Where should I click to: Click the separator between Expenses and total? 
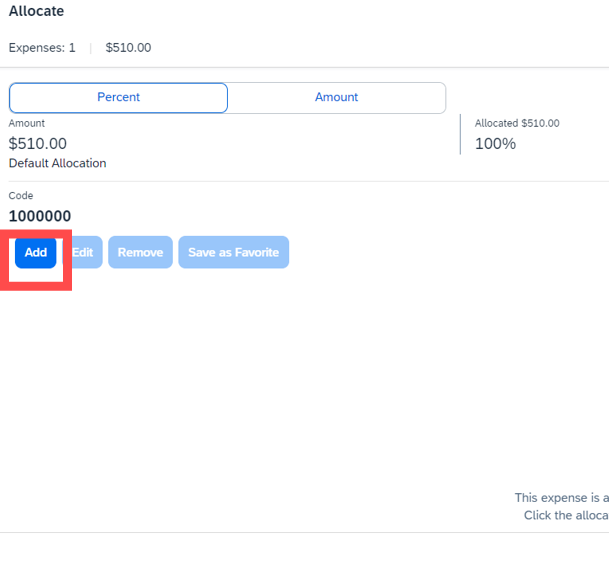tap(90, 47)
